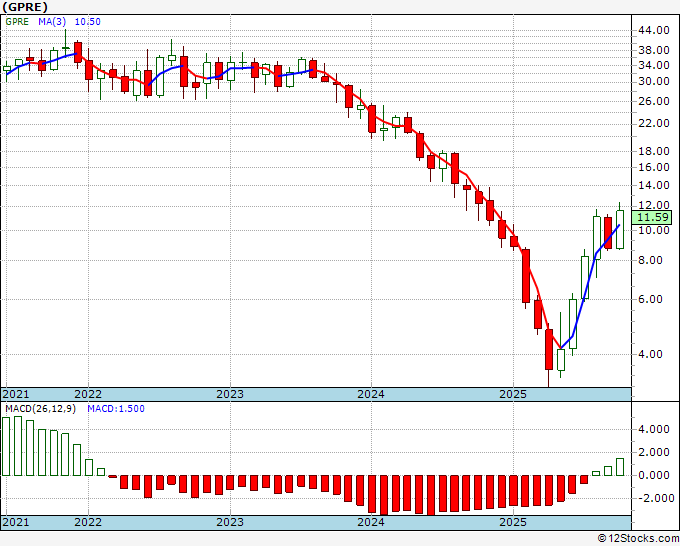Click the last green MACD histogram bar
680x546 pixels.
620,467
